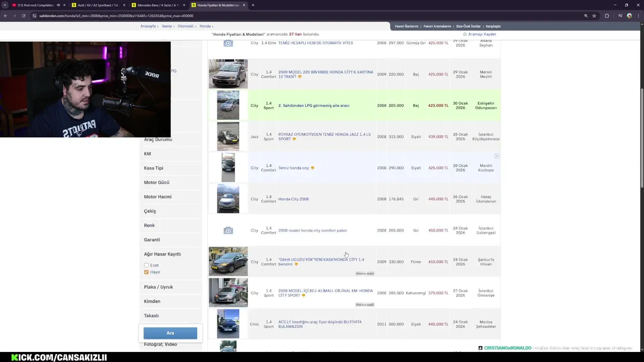Click the star icon beside Aramayı Kaydet
This screenshot has width=644, height=362.
pos(465,34)
